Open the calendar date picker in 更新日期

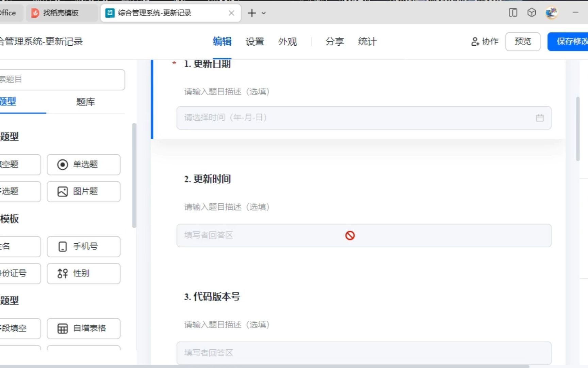pyautogui.click(x=539, y=118)
